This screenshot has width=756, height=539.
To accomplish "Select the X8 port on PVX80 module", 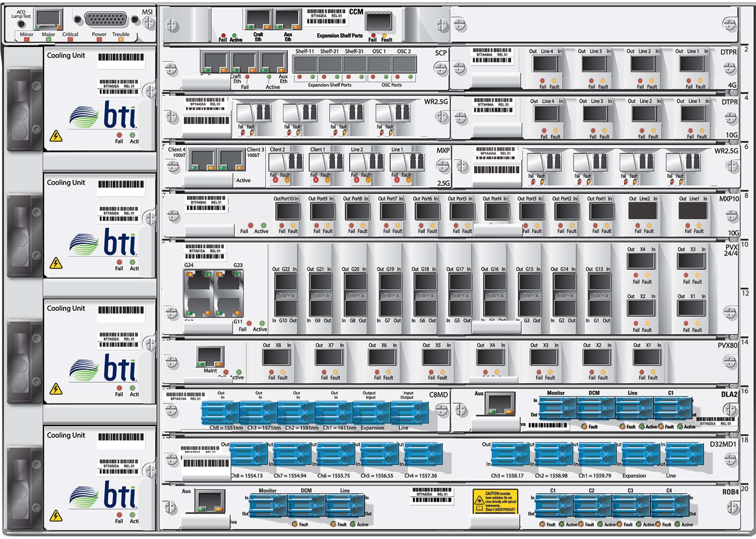I will [276, 357].
